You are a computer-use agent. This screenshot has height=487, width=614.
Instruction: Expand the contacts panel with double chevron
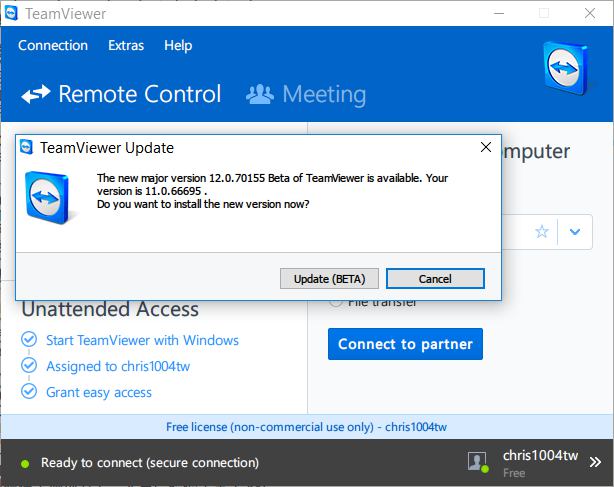(x=595, y=462)
